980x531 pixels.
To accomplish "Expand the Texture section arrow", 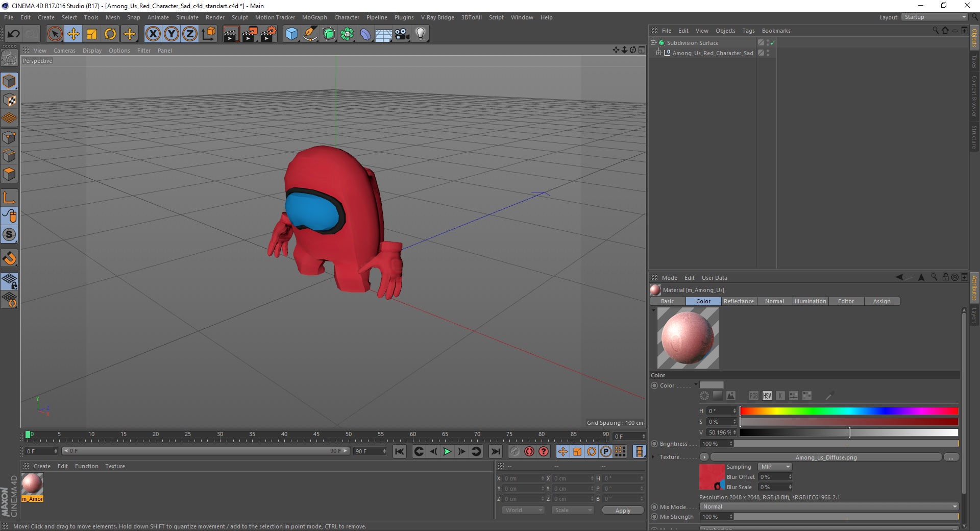I will coord(653,457).
